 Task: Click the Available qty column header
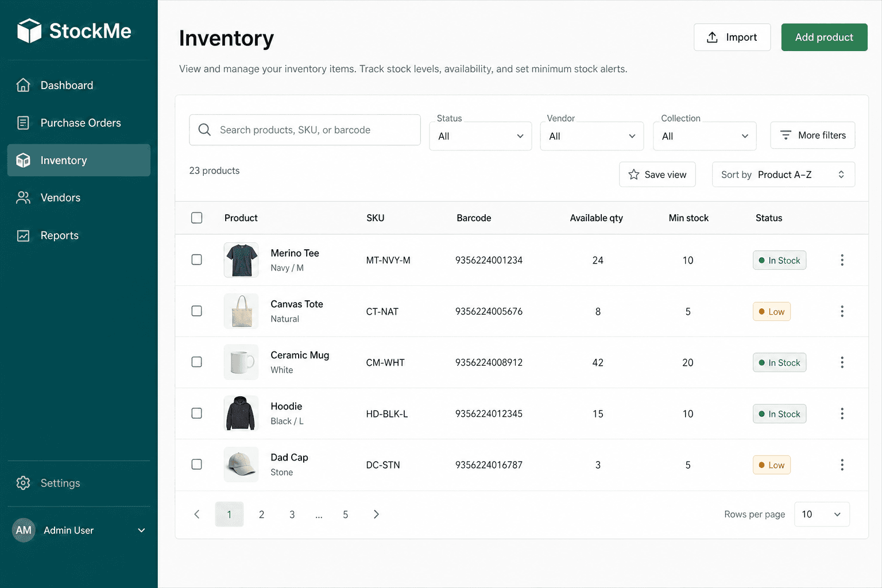(596, 218)
